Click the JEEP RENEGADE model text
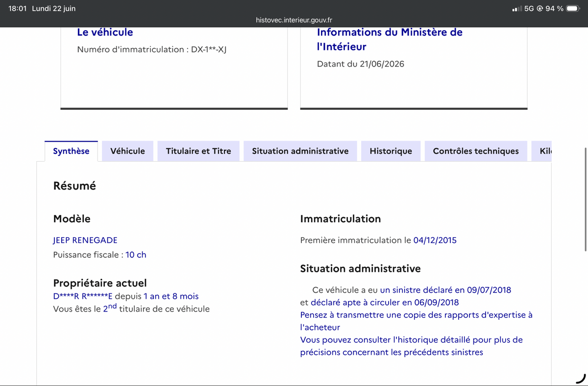This screenshot has height=386, width=588. (85, 240)
